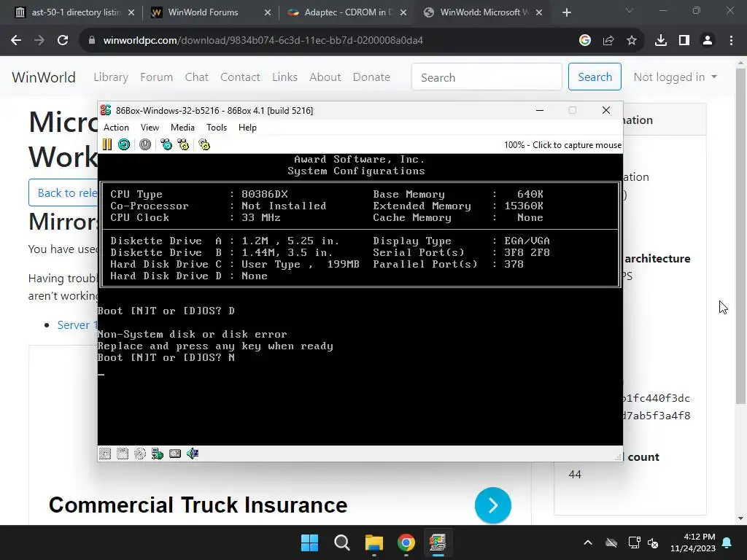Open File Explorer from taskbar
This screenshot has width=747, height=560.
[374, 542]
